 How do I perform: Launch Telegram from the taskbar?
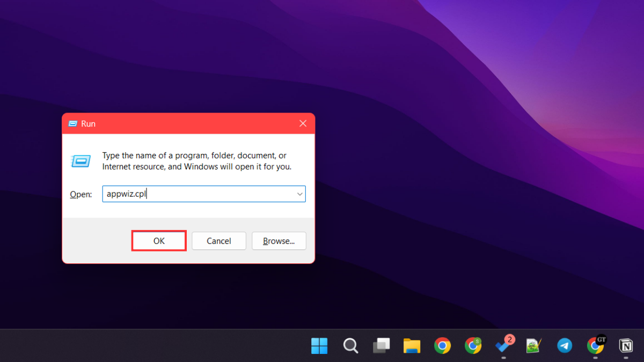coord(565,346)
